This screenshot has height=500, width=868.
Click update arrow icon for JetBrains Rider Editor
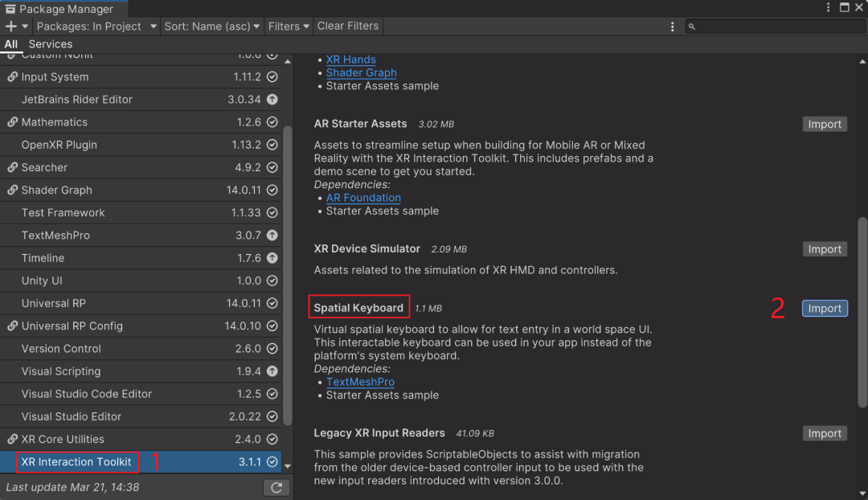[272, 100]
